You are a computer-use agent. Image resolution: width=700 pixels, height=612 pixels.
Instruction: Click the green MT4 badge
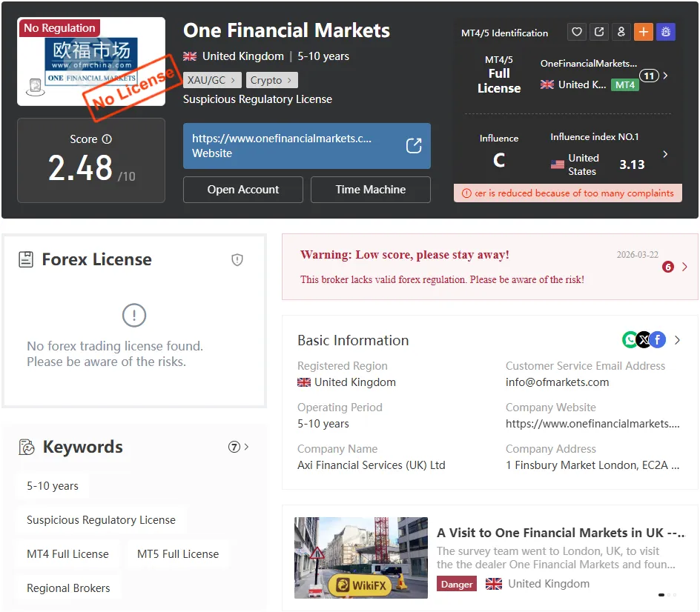click(x=625, y=84)
